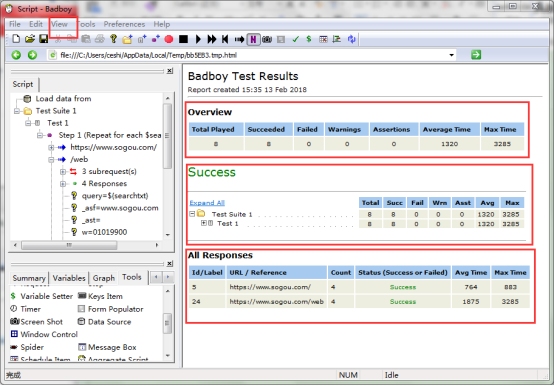Close the Script tree panel
Image resolution: width=554 pixels, height=386 pixels.
(170, 71)
